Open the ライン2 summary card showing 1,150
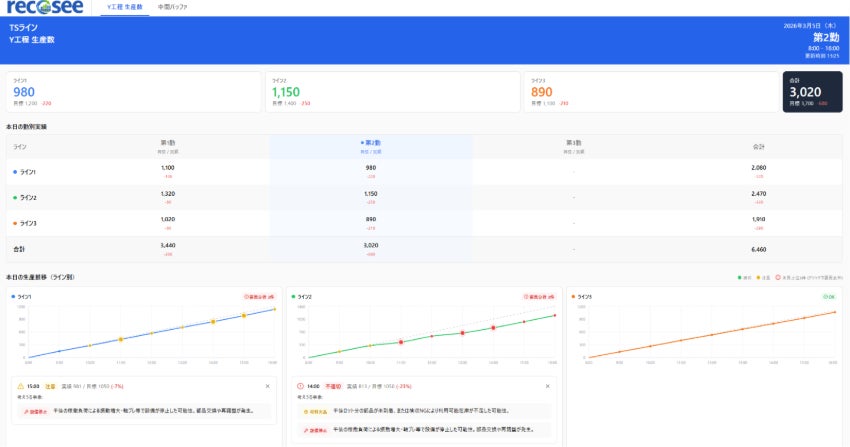The image size is (850, 447). pyautogui.click(x=392, y=92)
